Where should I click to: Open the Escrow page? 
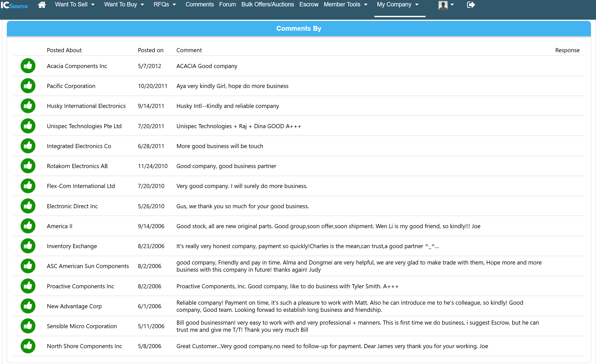tap(309, 4)
